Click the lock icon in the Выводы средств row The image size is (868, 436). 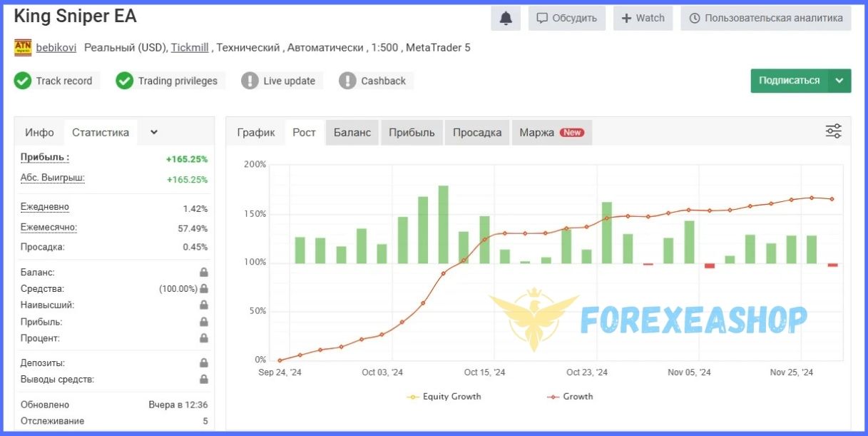204,380
